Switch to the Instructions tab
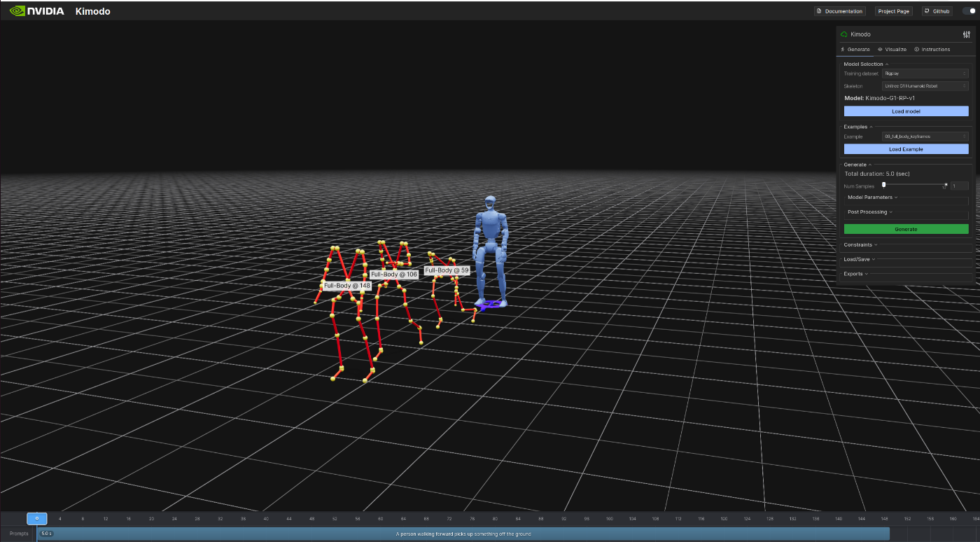This screenshot has width=980, height=542. click(932, 50)
